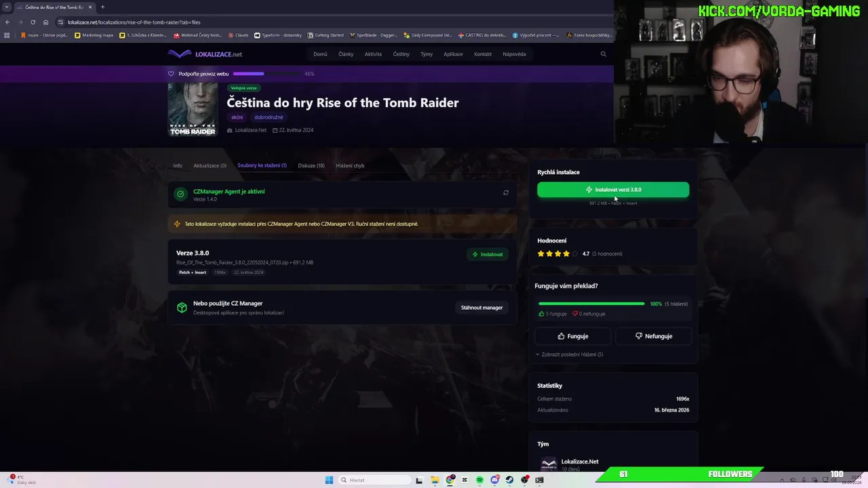Click the Lokalizace.net logo in header
Screen dimensions: 868x488
click(205, 54)
